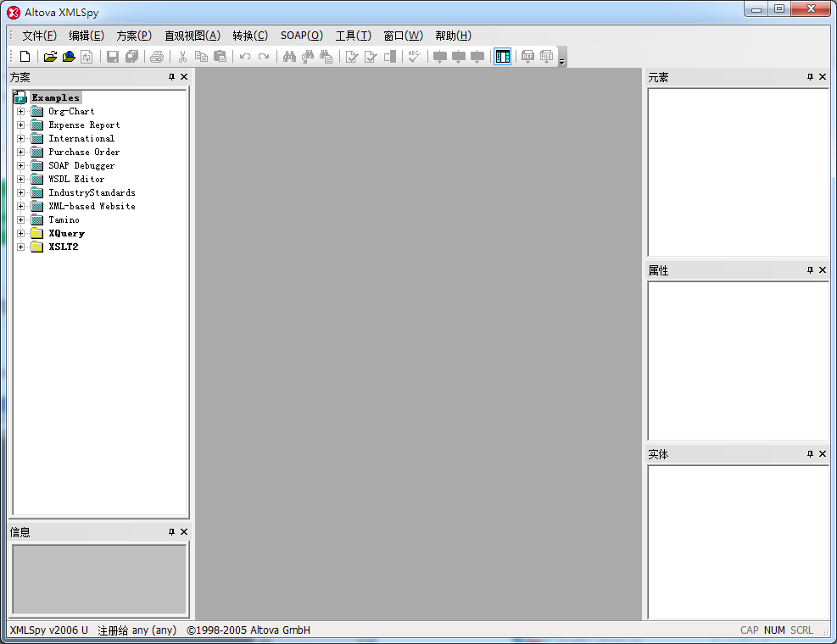
Task: Select the XQuery folder label
Action: (x=67, y=233)
